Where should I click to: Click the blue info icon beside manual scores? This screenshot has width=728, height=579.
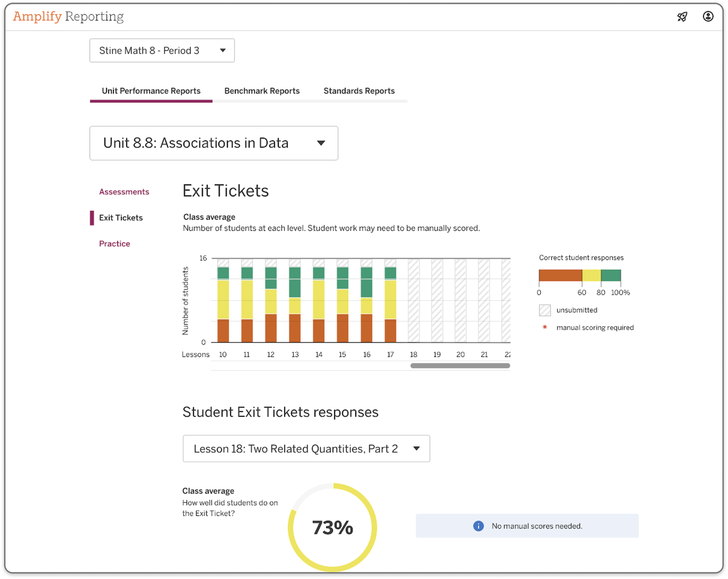pos(478,526)
